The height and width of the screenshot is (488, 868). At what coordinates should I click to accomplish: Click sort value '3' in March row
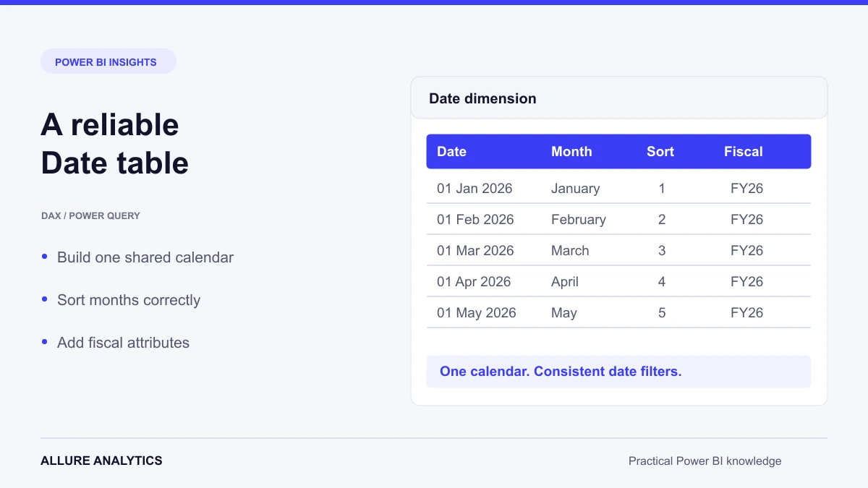tap(662, 250)
